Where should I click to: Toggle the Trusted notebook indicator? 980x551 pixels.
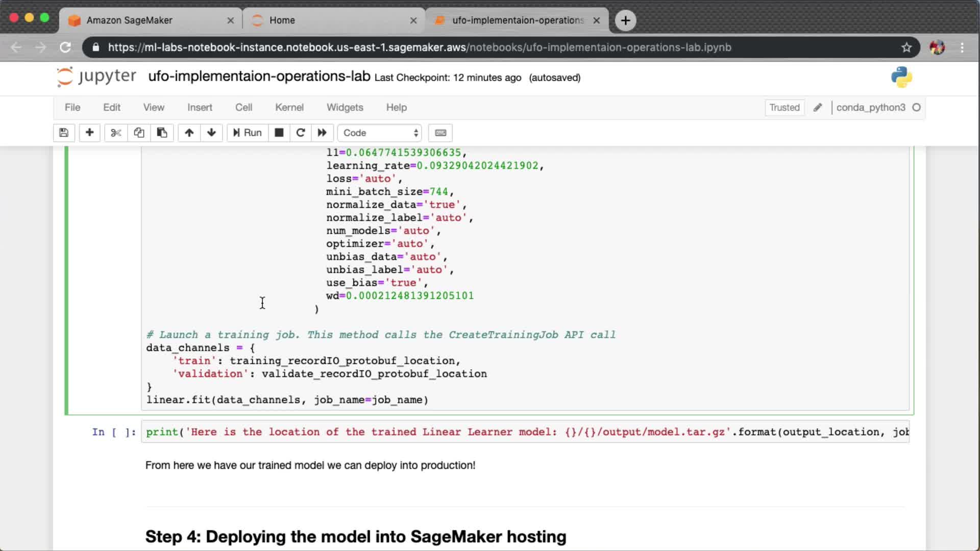(x=784, y=108)
